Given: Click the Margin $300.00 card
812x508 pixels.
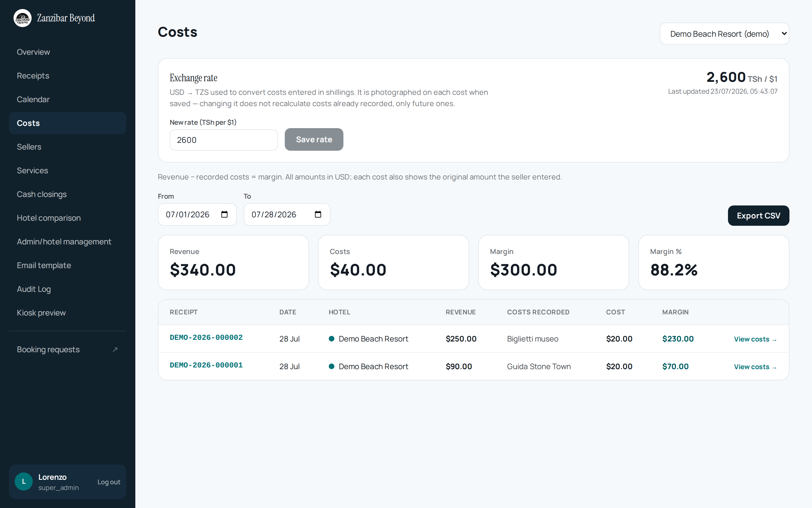Looking at the screenshot, I should 553,262.
